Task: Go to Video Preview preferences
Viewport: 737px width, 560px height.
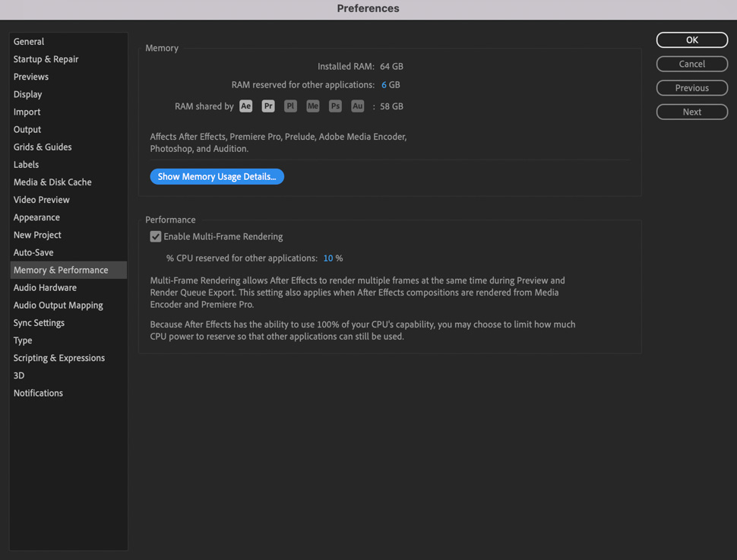Action: 68,200
